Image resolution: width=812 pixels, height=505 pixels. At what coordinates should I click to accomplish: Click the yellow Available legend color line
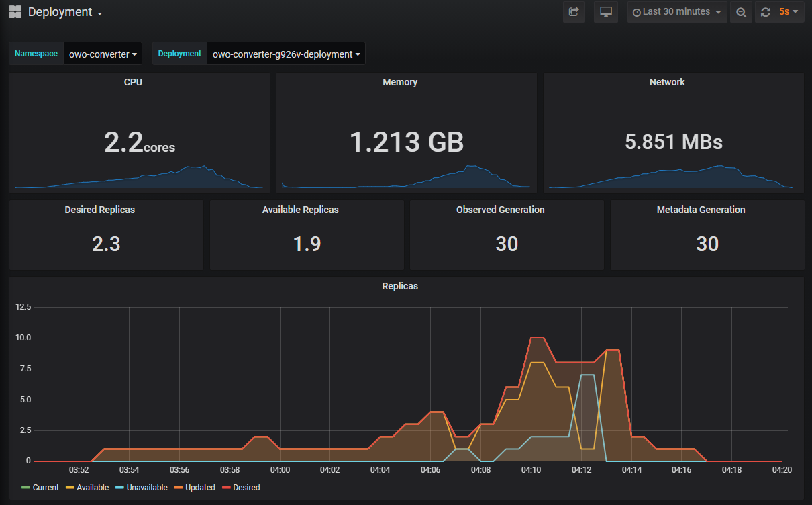tap(70, 488)
